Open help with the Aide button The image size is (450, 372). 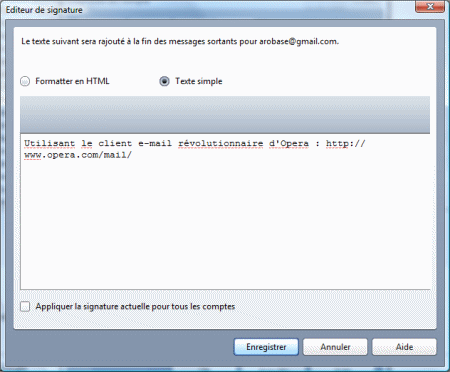404,347
